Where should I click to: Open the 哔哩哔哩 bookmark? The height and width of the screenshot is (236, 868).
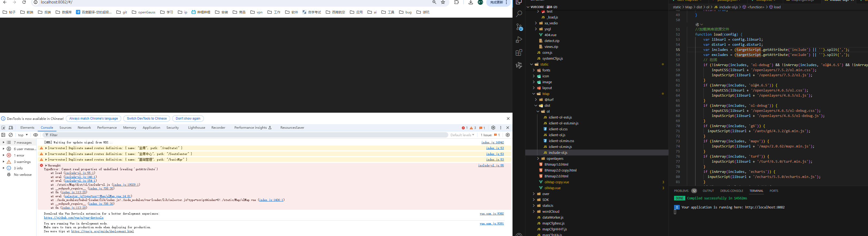(x=201, y=12)
